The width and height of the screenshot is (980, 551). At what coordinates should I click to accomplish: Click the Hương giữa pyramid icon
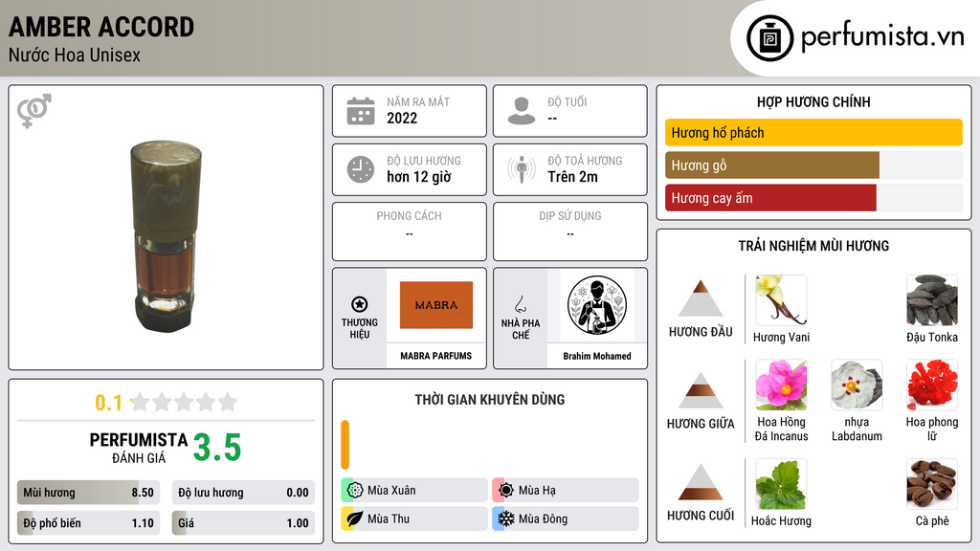pyautogui.click(x=701, y=390)
